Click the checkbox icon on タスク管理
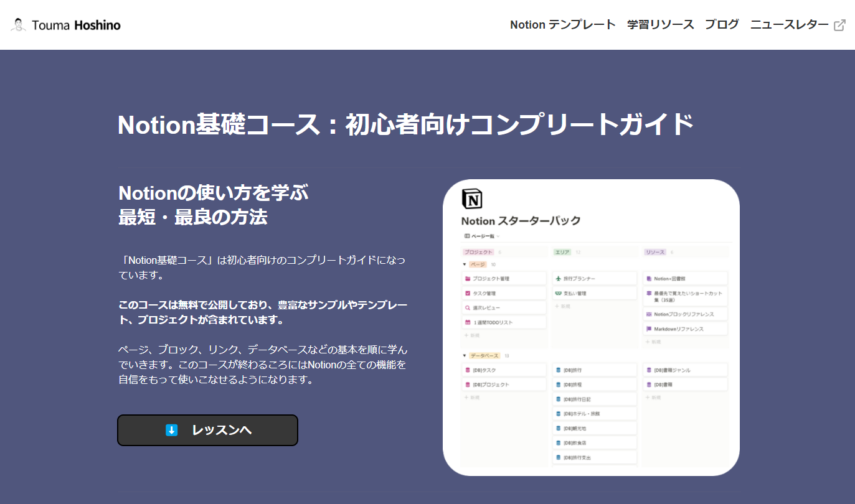This screenshot has height=504, width=855. click(x=468, y=293)
